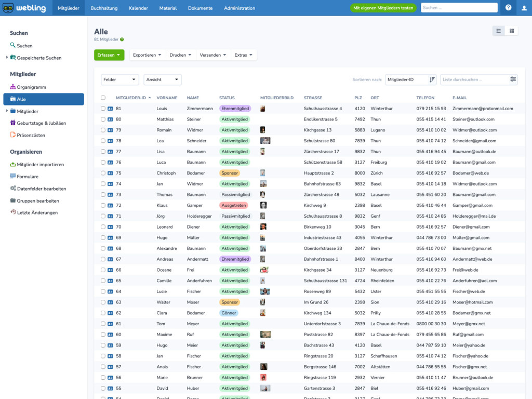
Task: Click the green Erfassen button
Action: [109, 55]
